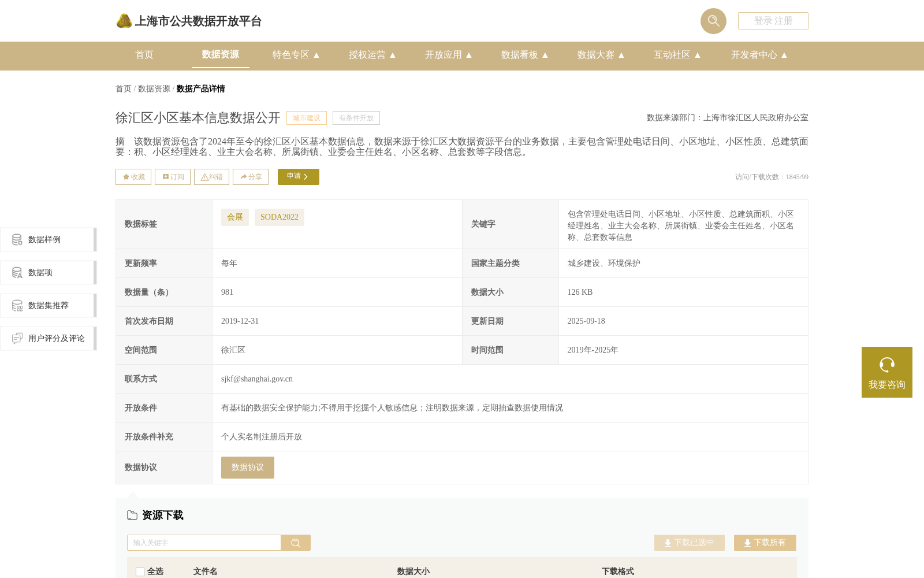Open the 我要咨询 headset widget
Screen dimensions: 924x578
887,372
